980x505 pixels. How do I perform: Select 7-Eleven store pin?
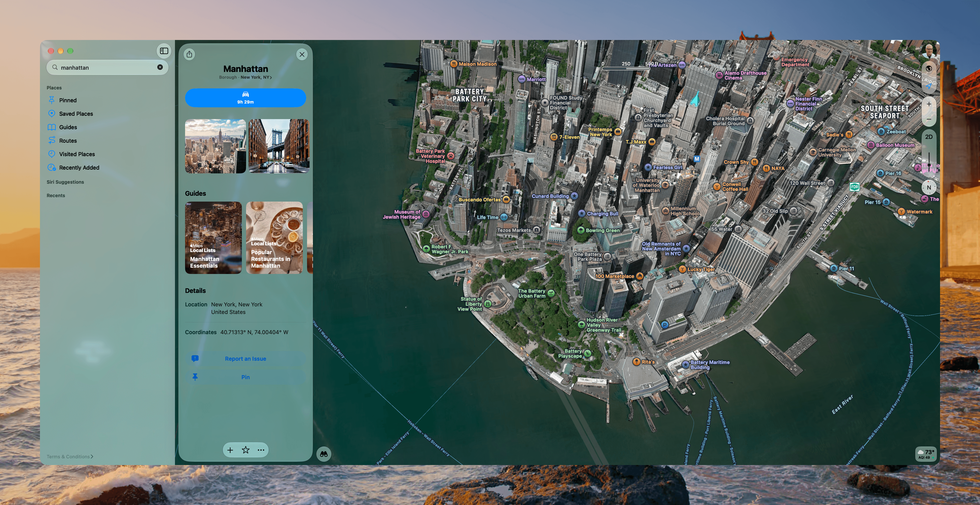pyautogui.click(x=554, y=137)
